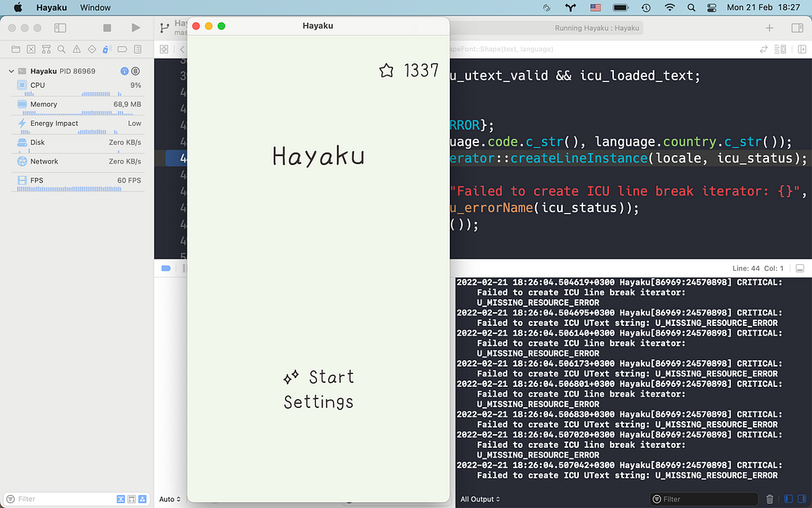812x508 pixels.
Task: Open the Issue navigator warning icon
Action: point(76,50)
